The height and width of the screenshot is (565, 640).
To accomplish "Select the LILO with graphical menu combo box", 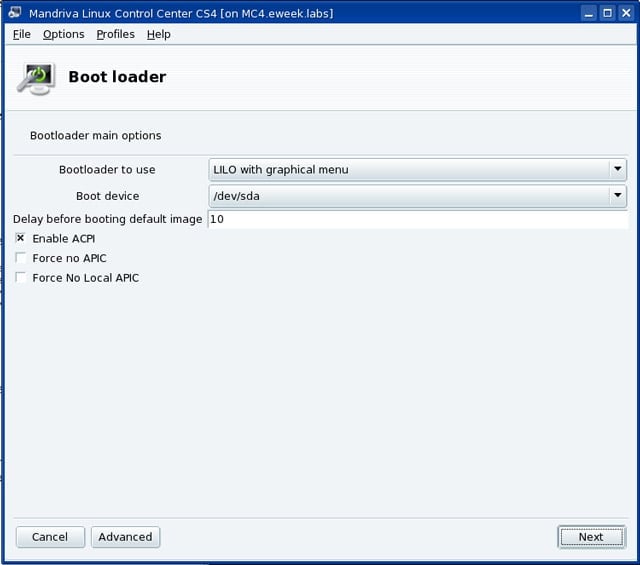I will [x=417, y=169].
